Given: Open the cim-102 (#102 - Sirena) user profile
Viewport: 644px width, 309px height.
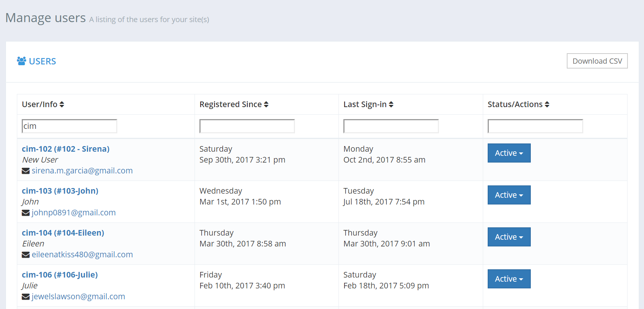Looking at the screenshot, I should coord(66,149).
